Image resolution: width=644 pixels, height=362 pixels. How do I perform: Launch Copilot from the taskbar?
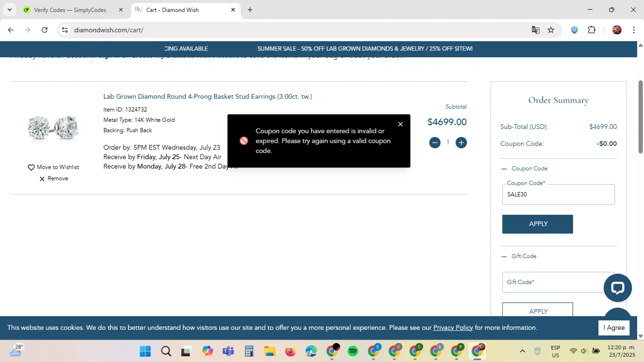208,351
